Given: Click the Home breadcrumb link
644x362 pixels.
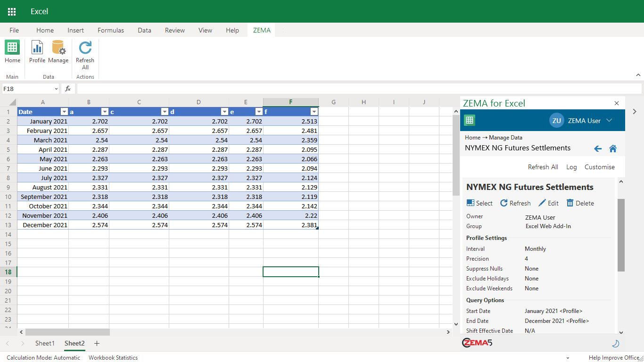Looking at the screenshot, I should point(472,138).
